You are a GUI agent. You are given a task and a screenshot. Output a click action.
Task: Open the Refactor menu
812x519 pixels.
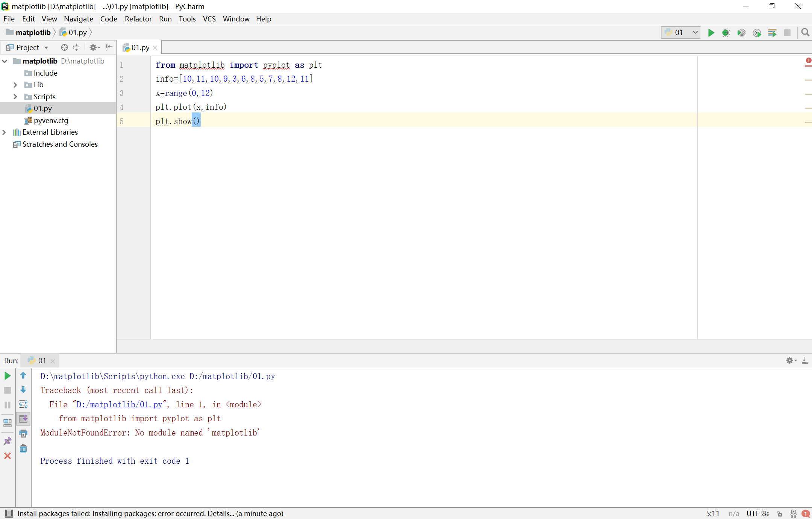click(138, 19)
